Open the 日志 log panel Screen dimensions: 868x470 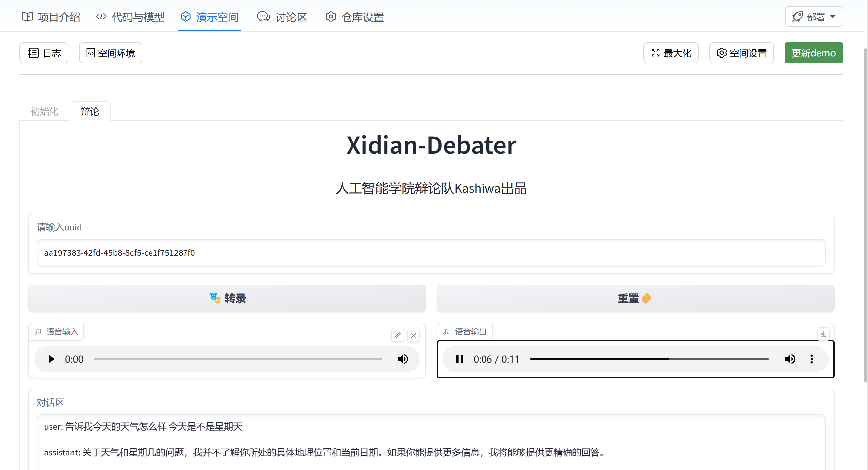coord(44,53)
